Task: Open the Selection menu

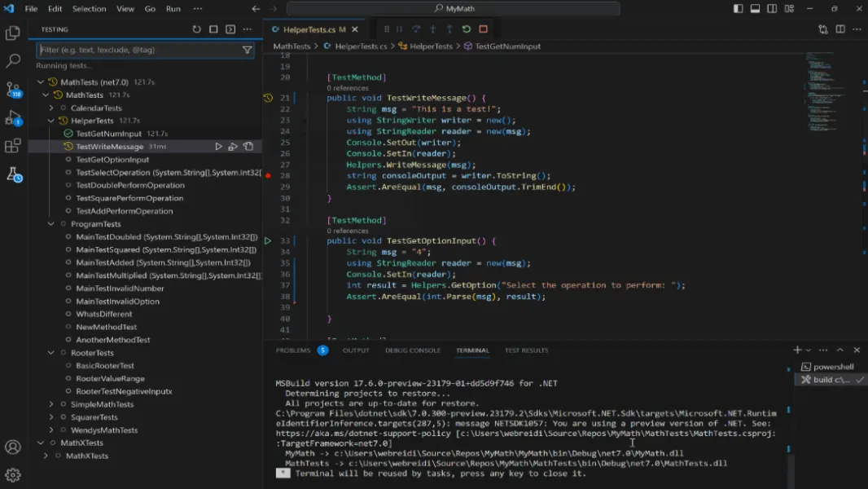Action: coord(89,8)
